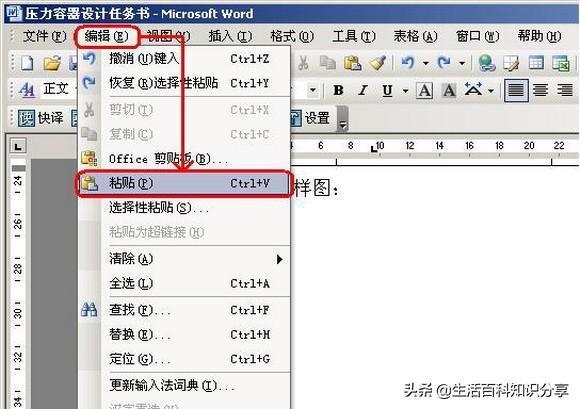Open the Redo history dropdown arrow
580x409 pixels.
click(x=462, y=63)
